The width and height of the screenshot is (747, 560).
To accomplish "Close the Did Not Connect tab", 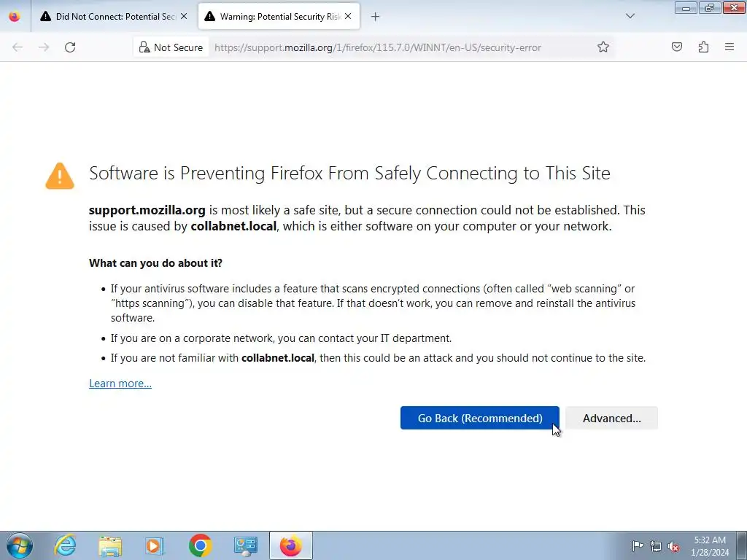I will coord(184,17).
